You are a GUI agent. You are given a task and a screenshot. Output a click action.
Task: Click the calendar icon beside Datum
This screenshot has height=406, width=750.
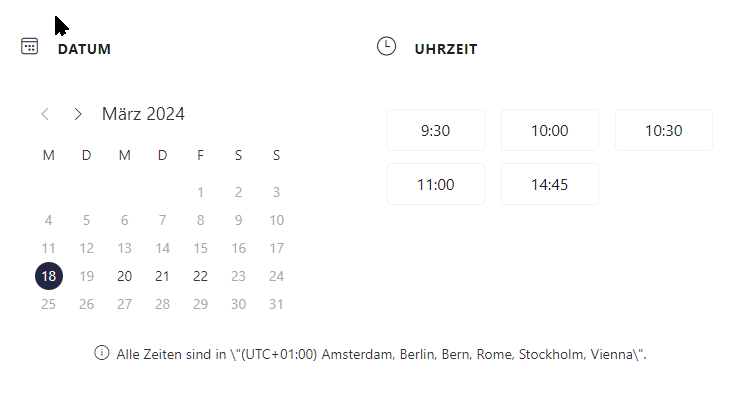point(30,46)
